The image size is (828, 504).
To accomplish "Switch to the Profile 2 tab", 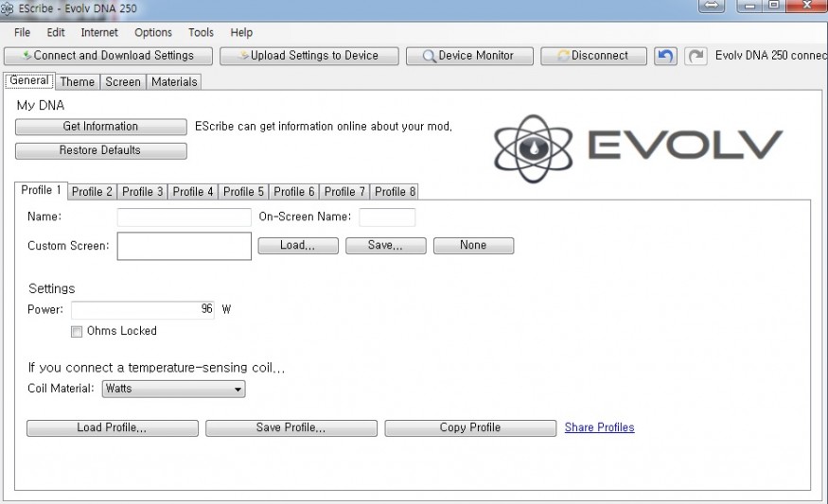I will coord(92,192).
